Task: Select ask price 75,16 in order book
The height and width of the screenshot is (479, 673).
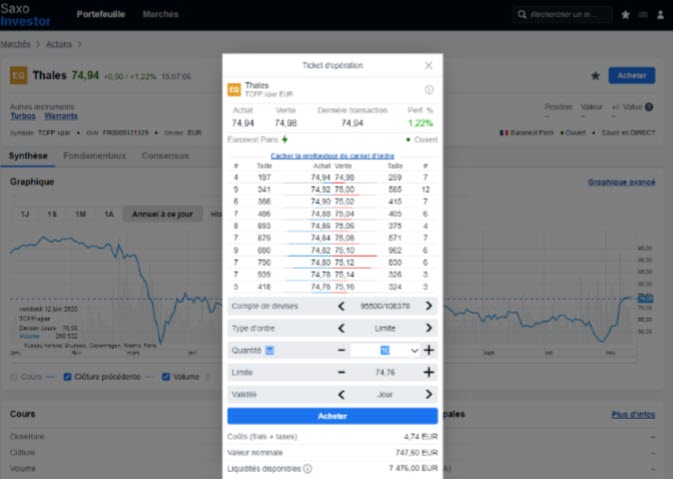Action: coord(345,287)
